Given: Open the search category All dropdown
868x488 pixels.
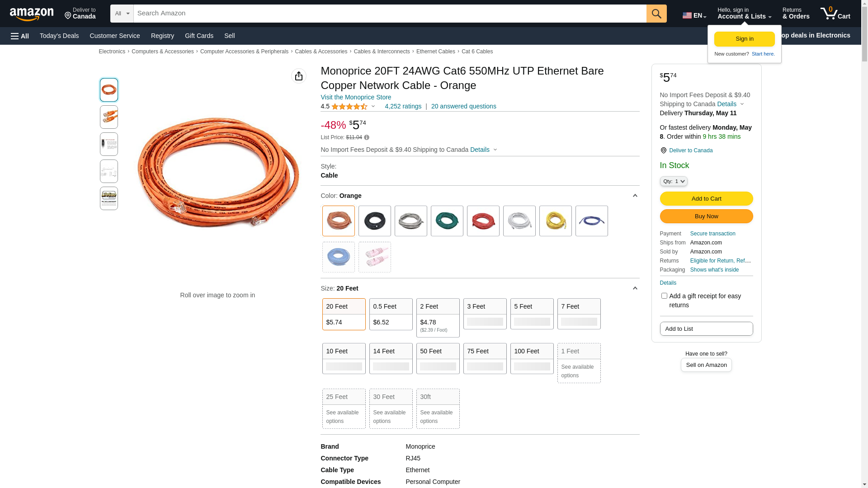Looking at the screenshot, I should (122, 14).
